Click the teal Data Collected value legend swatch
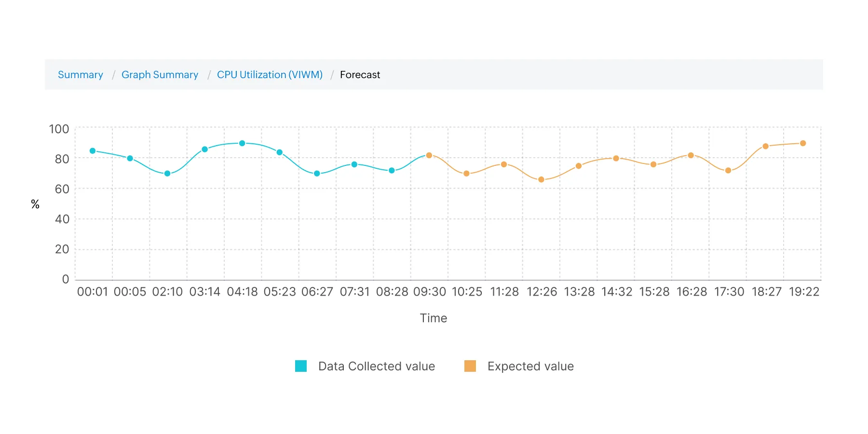The height and width of the screenshot is (434, 868). (x=300, y=366)
